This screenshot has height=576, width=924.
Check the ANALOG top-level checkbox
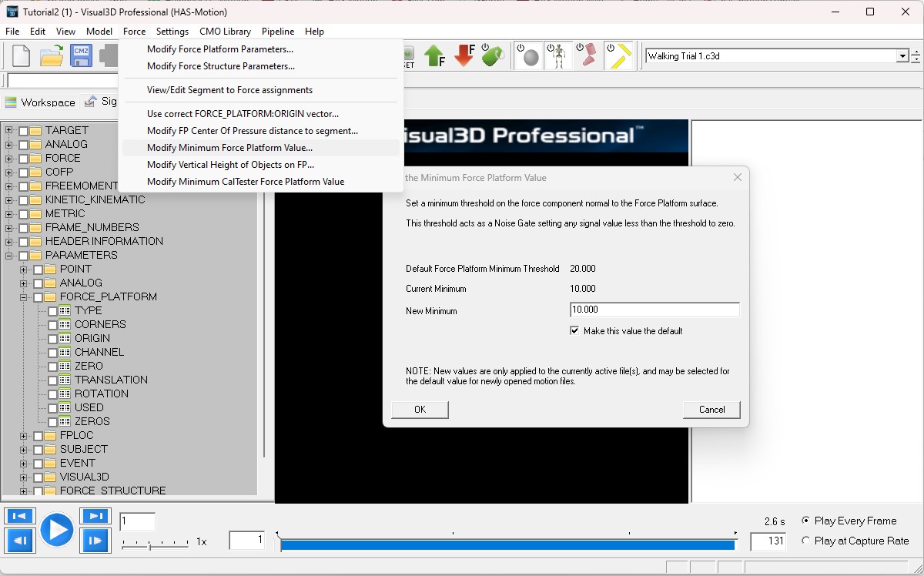[23, 144]
